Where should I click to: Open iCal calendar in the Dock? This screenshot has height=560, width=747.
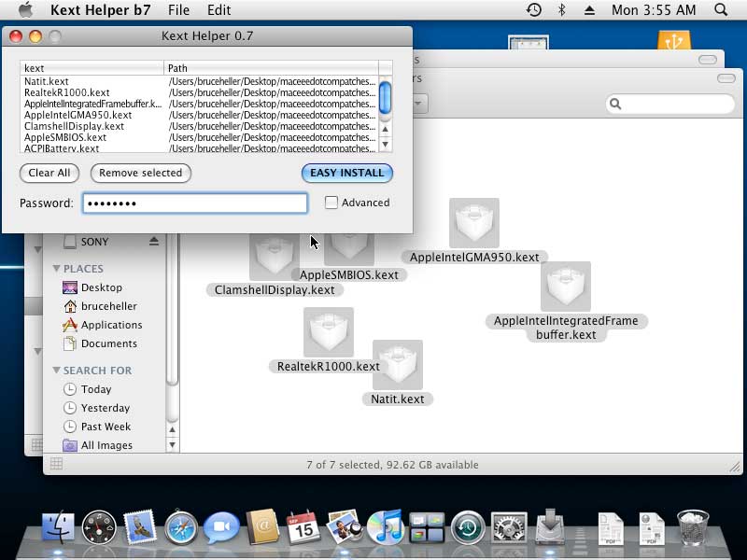(303, 527)
